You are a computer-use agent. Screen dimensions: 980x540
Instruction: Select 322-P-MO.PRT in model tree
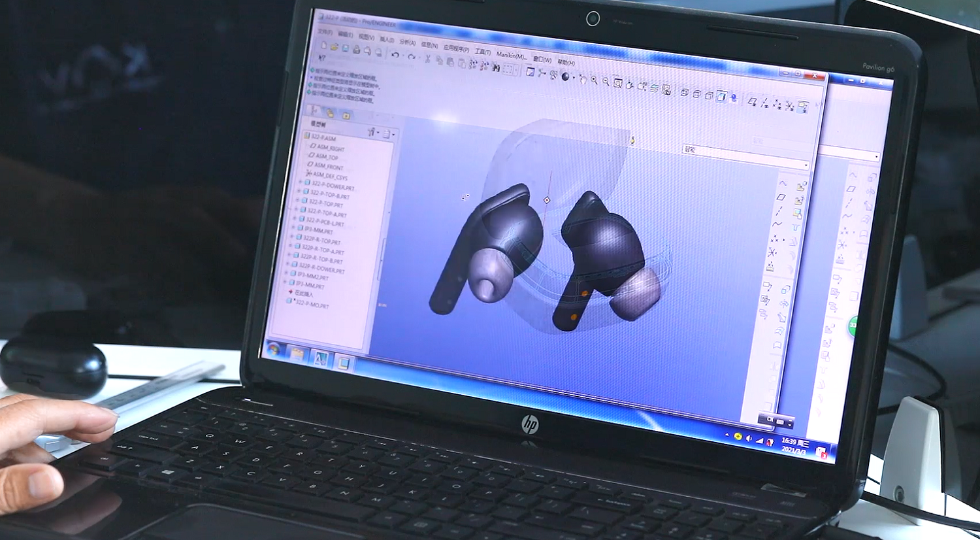pyautogui.click(x=308, y=305)
